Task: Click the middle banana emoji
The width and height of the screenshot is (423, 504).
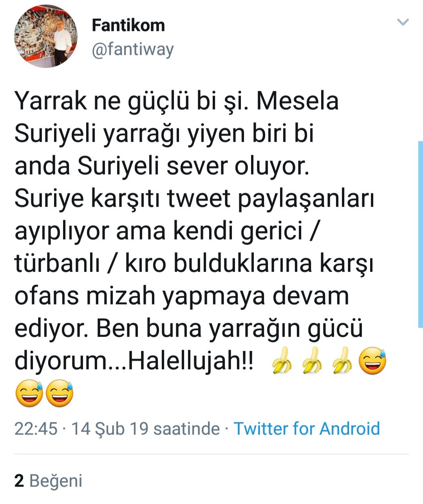Action: 312,360
